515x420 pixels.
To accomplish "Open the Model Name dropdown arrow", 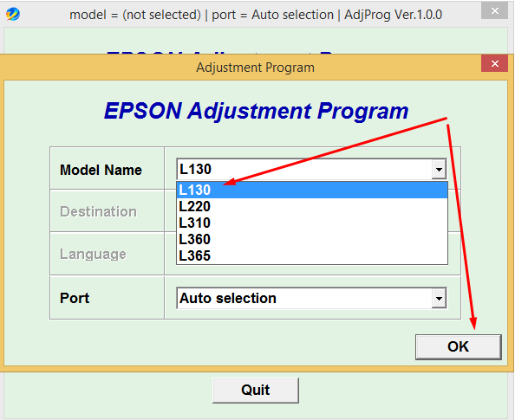I will 439,170.
